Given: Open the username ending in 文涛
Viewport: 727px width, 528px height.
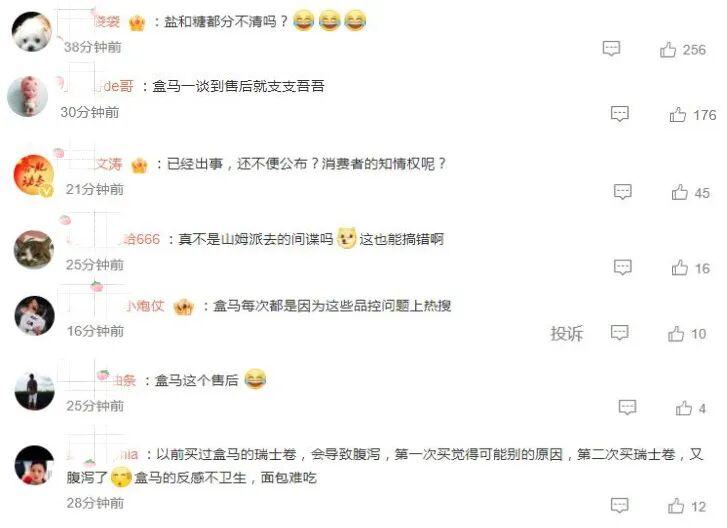Looking at the screenshot, I should (x=109, y=164).
